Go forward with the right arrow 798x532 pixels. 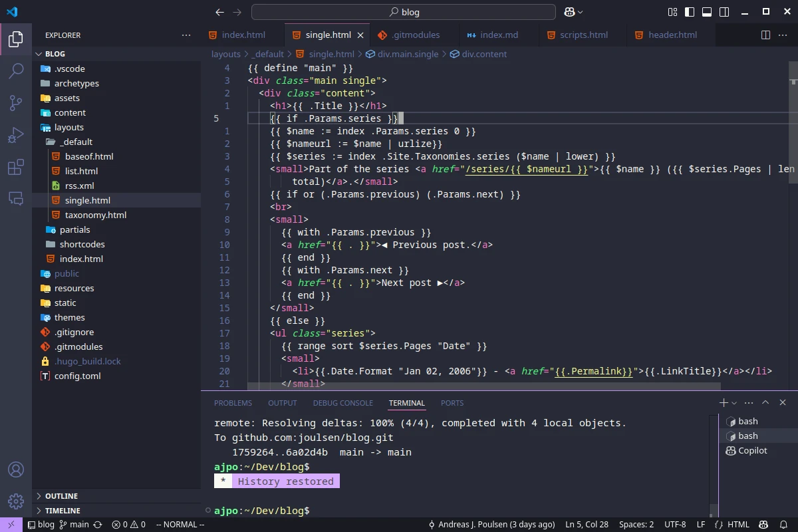[237, 12]
